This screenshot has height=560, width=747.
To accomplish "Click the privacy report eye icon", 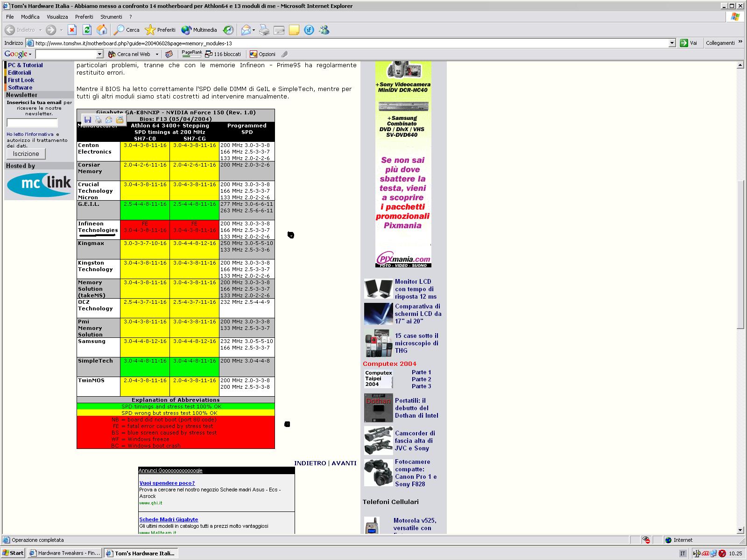I will coord(646,540).
